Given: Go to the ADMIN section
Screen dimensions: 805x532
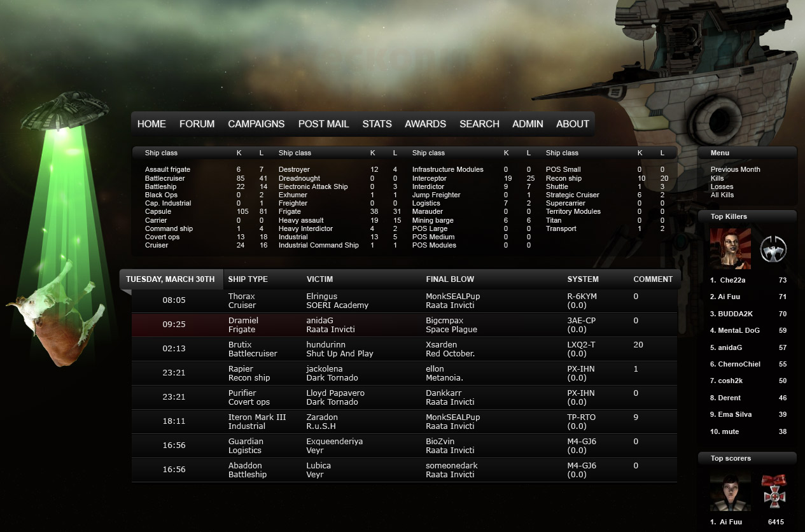Looking at the screenshot, I should [528, 124].
